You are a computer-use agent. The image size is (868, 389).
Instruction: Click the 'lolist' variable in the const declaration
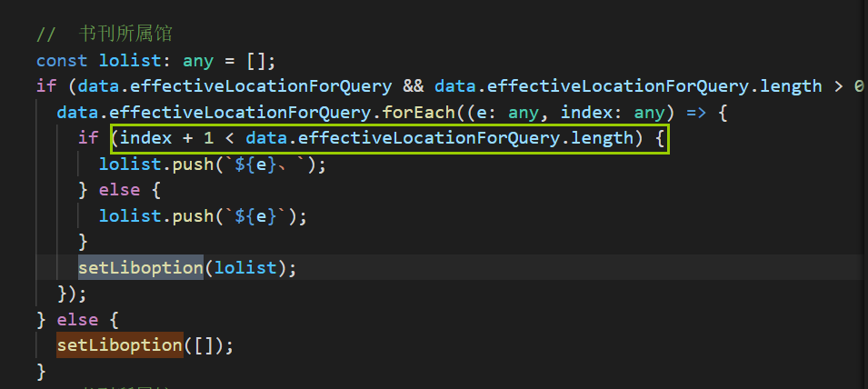pyautogui.click(x=130, y=60)
